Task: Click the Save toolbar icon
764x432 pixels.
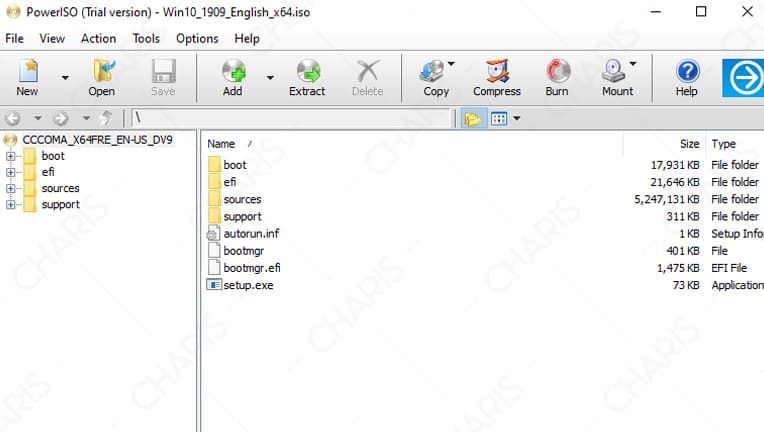Action: (x=163, y=71)
